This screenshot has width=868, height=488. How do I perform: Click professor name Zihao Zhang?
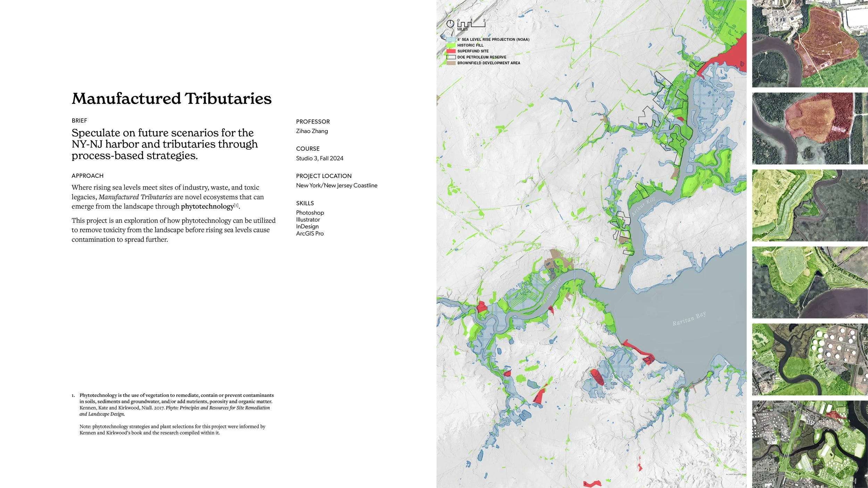(312, 131)
